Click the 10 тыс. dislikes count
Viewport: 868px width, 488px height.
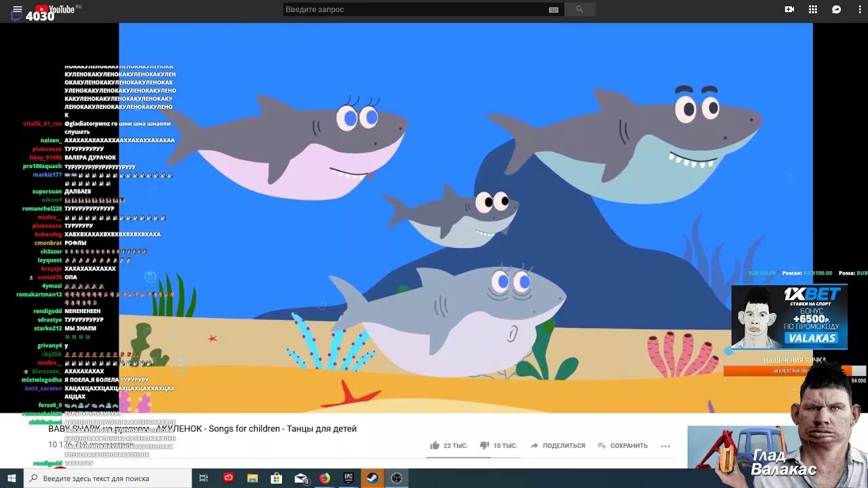(x=505, y=445)
